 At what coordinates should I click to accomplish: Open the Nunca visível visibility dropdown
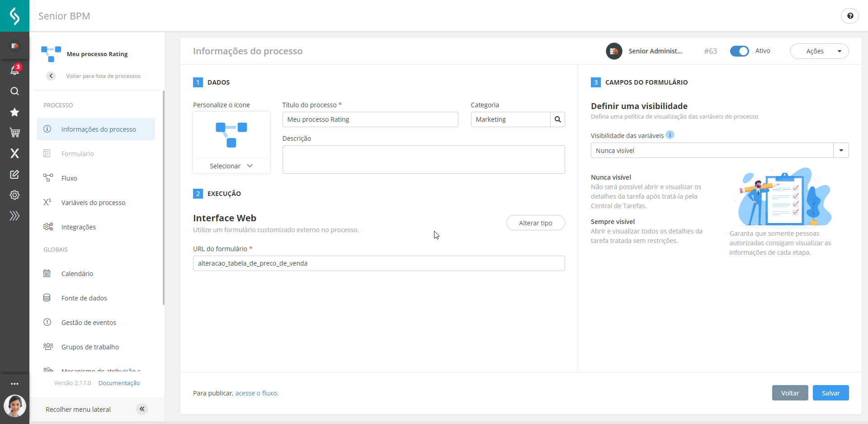click(x=840, y=150)
